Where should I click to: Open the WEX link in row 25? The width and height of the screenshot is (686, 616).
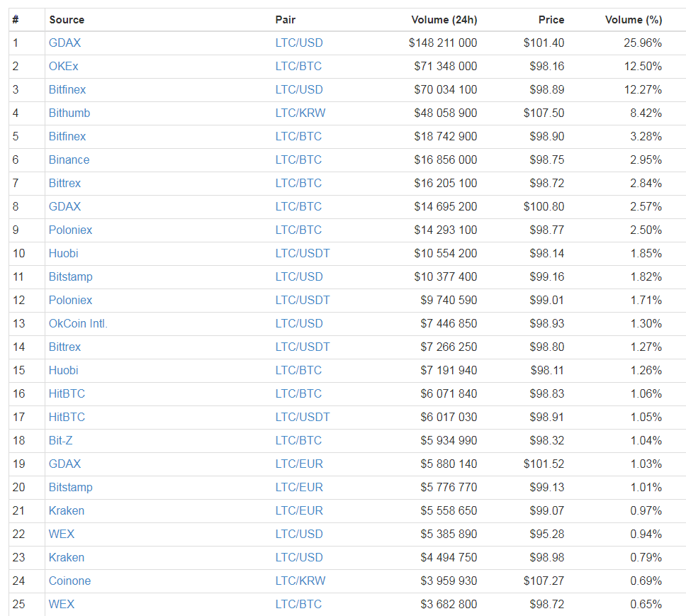tap(61, 605)
